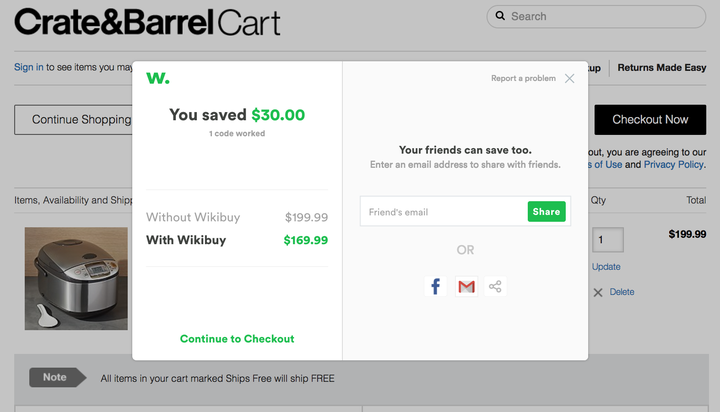Click the green Share button

546,211
